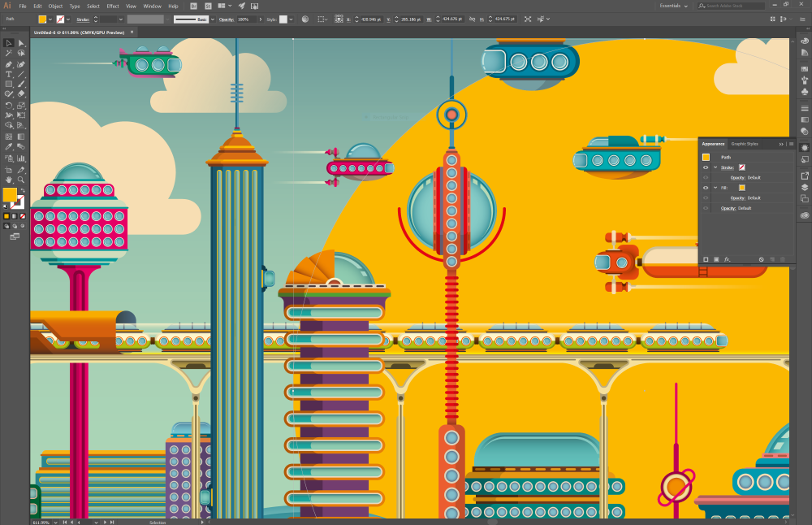Viewport: 812px width, 525px height.
Task: Select the Magic Wand tool
Action: pyautogui.click(x=8, y=53)
